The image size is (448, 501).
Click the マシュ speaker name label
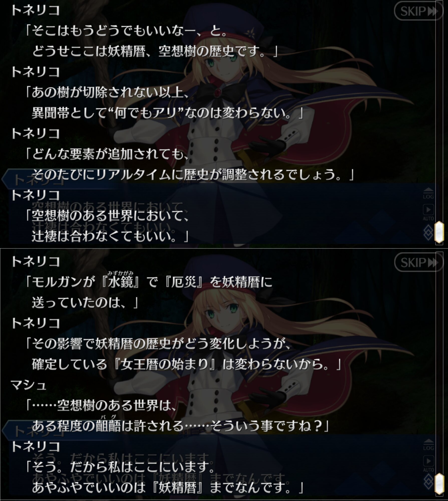[x=29, y=385]
